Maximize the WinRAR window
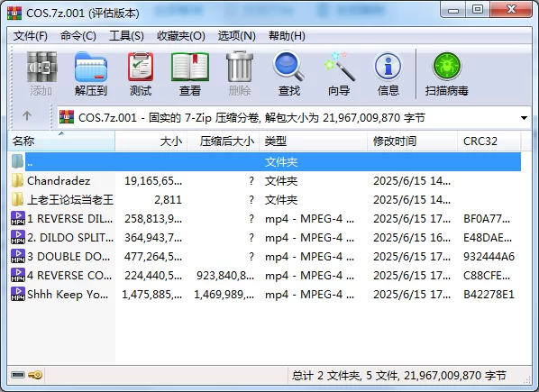The width and height of the screenshot is (539, 392). [478, 10]
